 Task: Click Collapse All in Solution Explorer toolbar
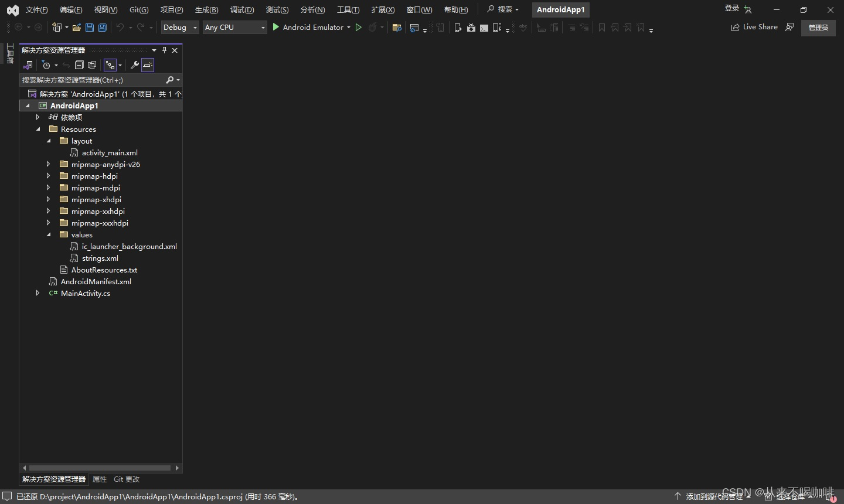79,65
